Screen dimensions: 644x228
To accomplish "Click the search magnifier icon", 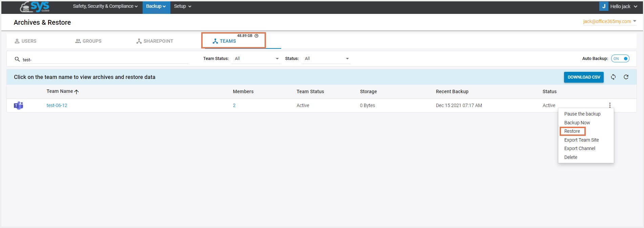I will coord(17,59).
